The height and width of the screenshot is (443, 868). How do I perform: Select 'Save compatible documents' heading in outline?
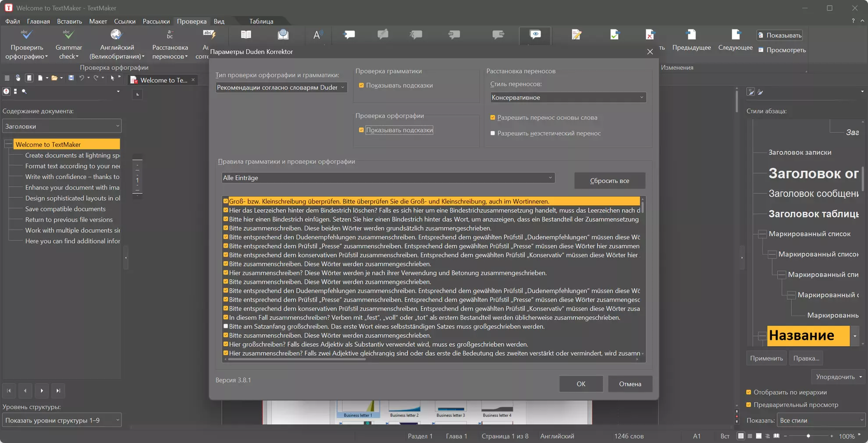(65, 209)
